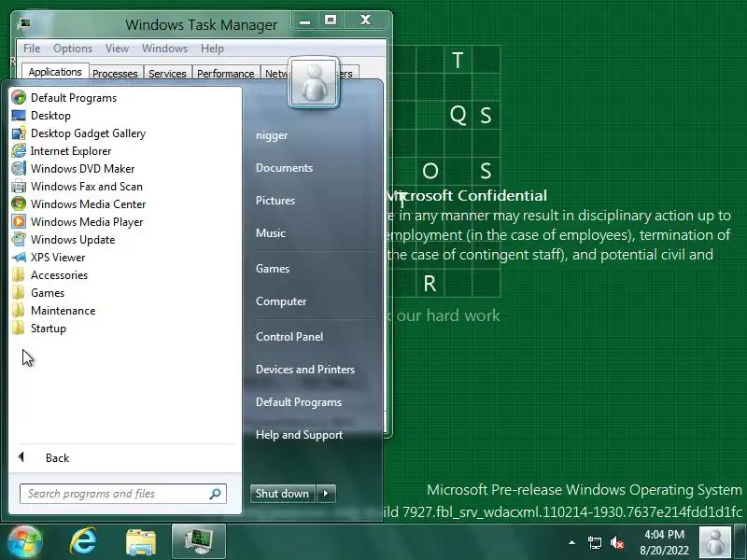Click the Shut down button
747x560 pixels.
pyautogui.click(x=283, y=494)
